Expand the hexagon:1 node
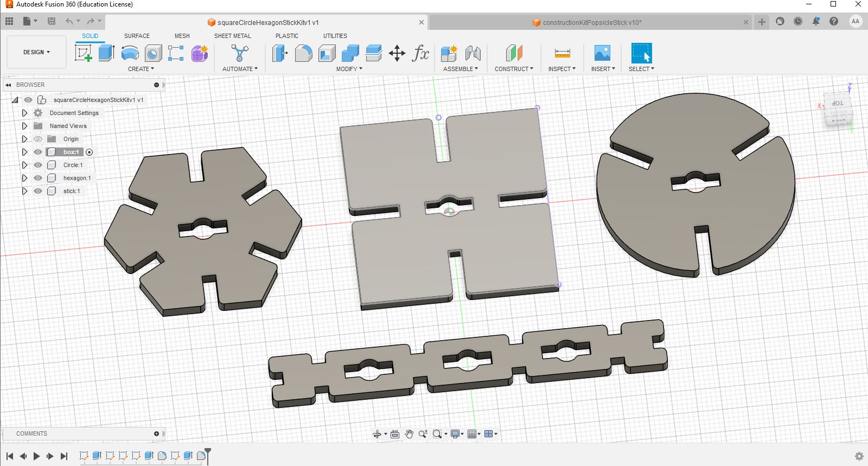 pos(24,178)
